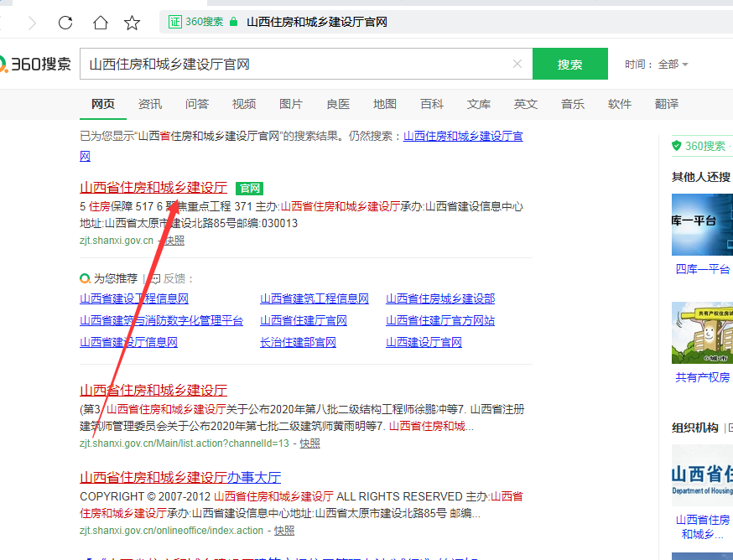This screenshot has width=733, height=560.
Task: Refresh the current page
Action: click(x=65, y=23)
